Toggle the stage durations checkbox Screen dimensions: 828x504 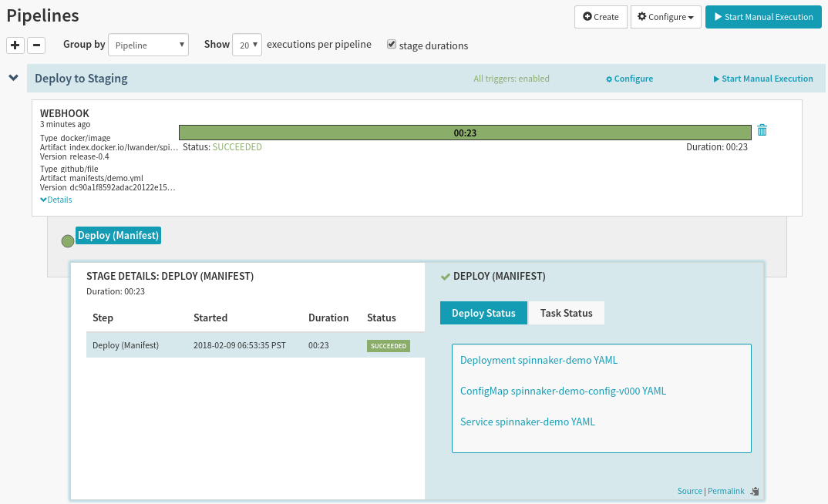(392, 45)
